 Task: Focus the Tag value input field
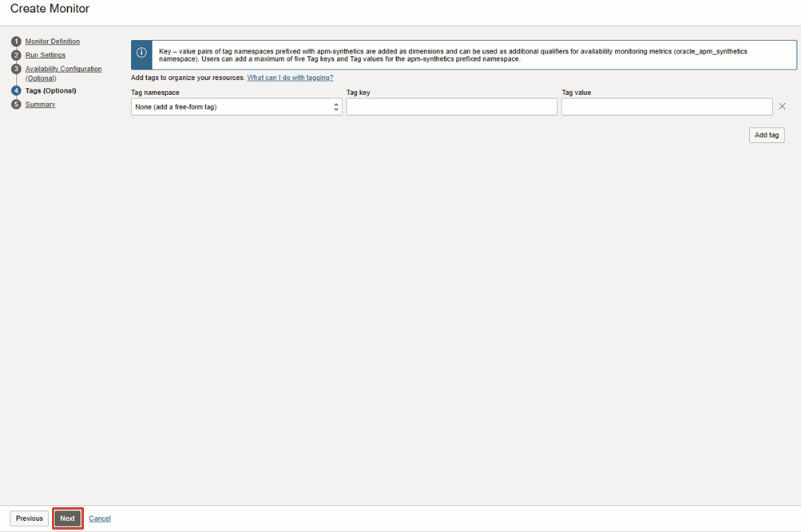(667, 107)
